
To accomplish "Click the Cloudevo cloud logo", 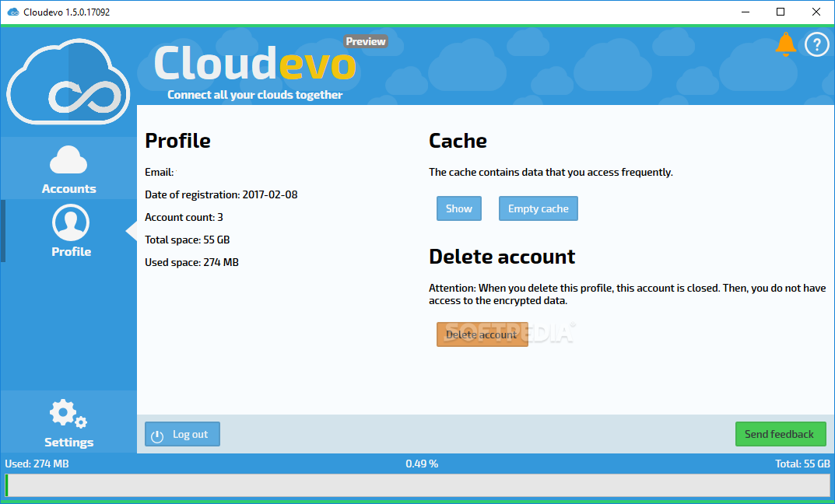I will click(x=68, y=81).
